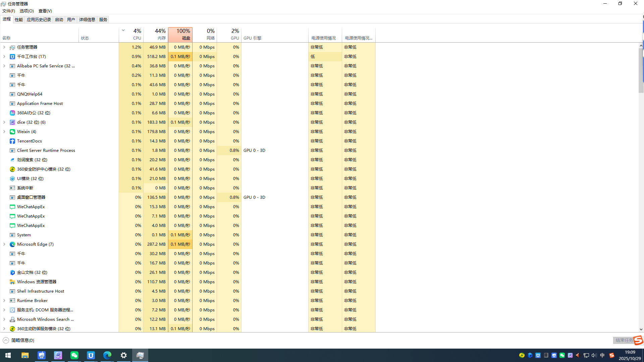Switch to the 服务 tab
The width and height of the screenshot is (644, 362).
pos(103,20)
